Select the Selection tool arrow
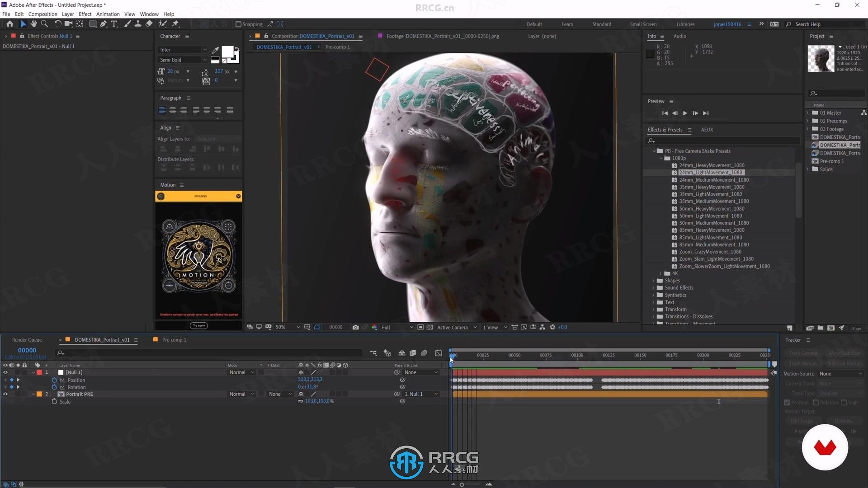Viewport: 868px width, 488px height. (x=24, y=24)
